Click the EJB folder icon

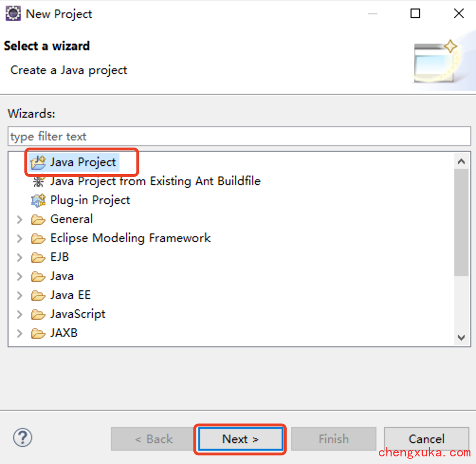38,257
